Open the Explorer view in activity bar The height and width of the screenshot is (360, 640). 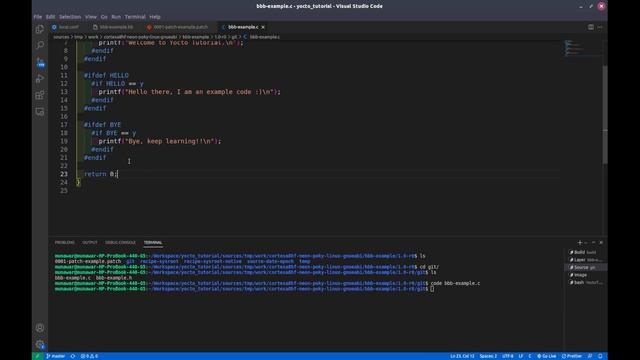click(40, 29)
